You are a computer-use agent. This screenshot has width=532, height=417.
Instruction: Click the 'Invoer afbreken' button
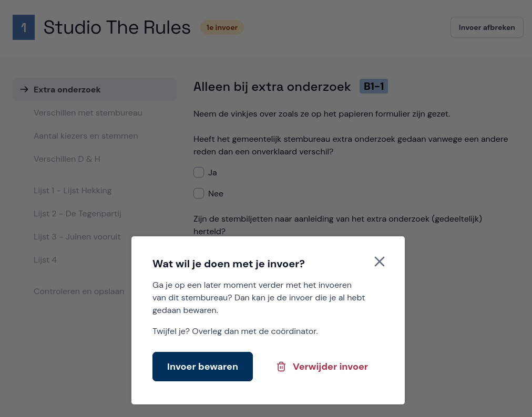(x=487, y=27)
